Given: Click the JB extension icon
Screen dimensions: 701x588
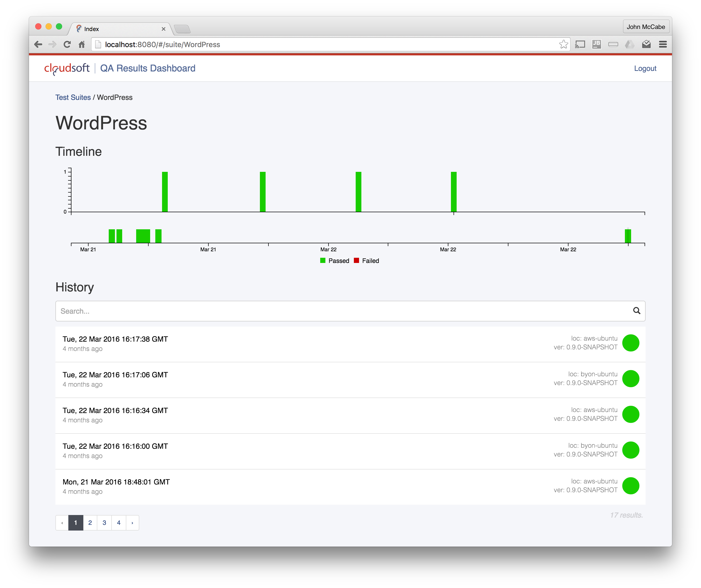Looking at the screenshot, I should point(596,44).
